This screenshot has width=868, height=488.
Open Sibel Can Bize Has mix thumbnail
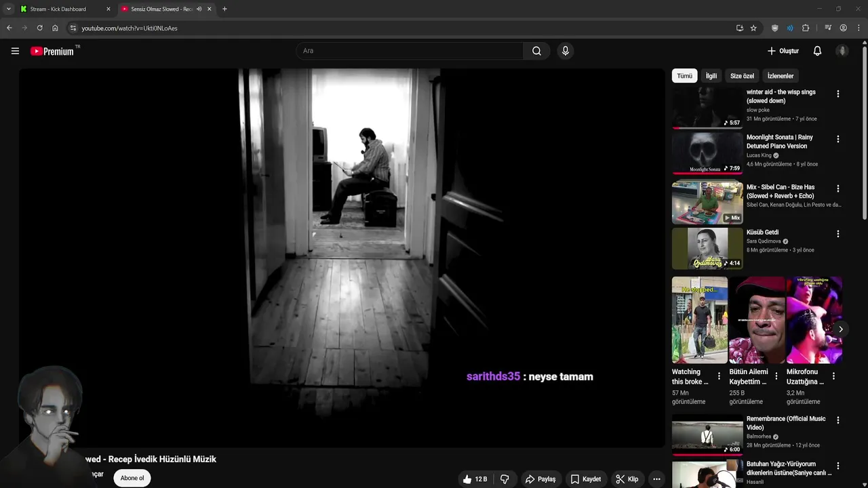[707, 202]
